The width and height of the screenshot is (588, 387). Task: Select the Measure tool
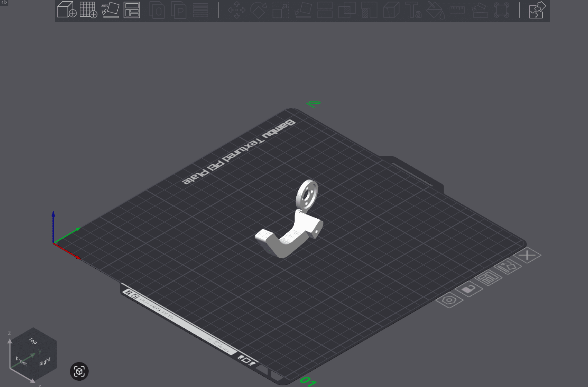click(x=457, y=10)
